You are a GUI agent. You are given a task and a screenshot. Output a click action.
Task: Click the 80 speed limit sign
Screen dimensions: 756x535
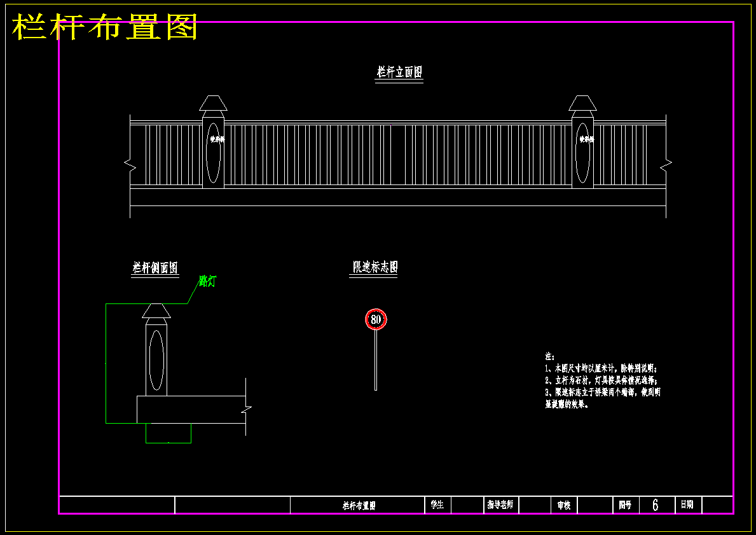(x=376, y=319)
